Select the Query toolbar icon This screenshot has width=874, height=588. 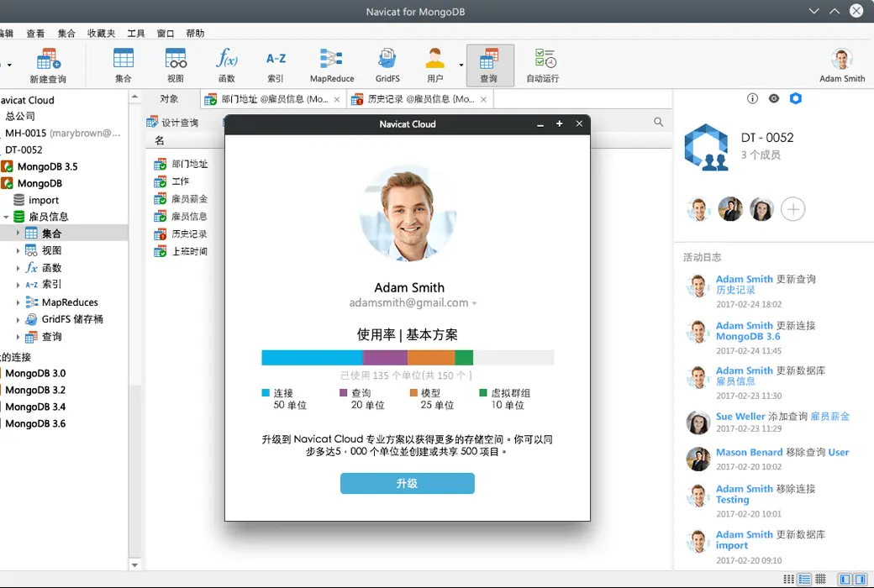click(x=489, y=66)
